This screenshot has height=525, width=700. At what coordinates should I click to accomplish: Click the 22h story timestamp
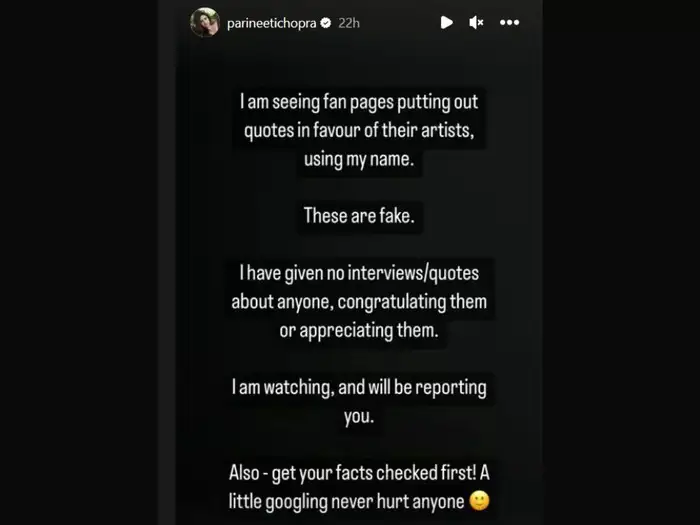(349, 23)
